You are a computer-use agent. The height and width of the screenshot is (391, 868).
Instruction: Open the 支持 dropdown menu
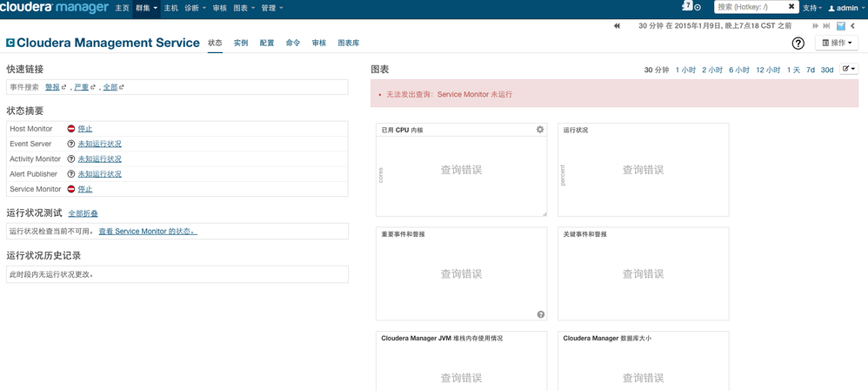(x=812, y=9)
